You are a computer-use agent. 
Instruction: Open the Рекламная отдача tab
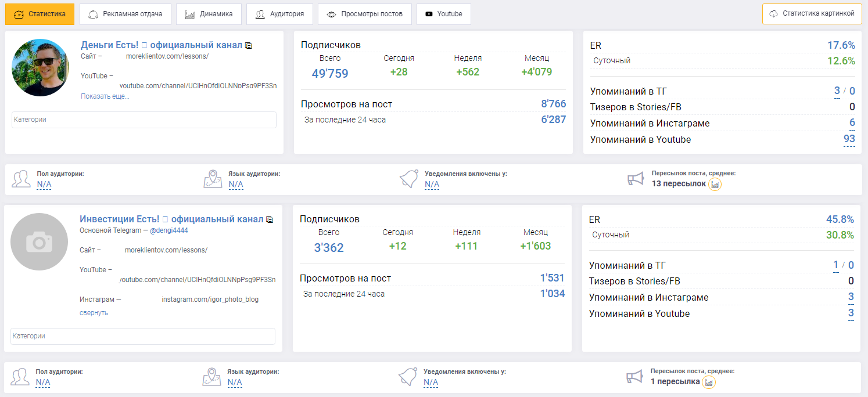click(x=125, y=14)
